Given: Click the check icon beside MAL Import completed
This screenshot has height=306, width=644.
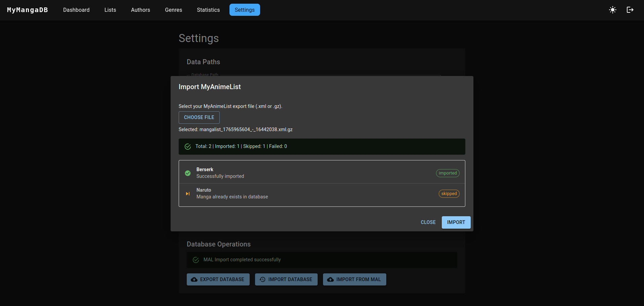Looking at the screenshot, I should (x=196, y=260).
